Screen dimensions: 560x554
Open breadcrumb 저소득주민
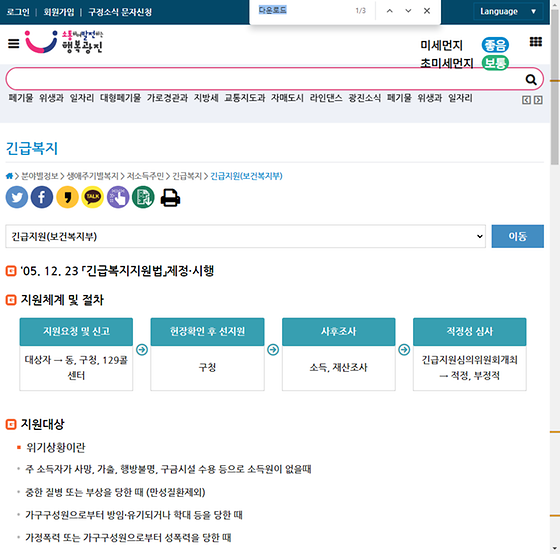145,176
